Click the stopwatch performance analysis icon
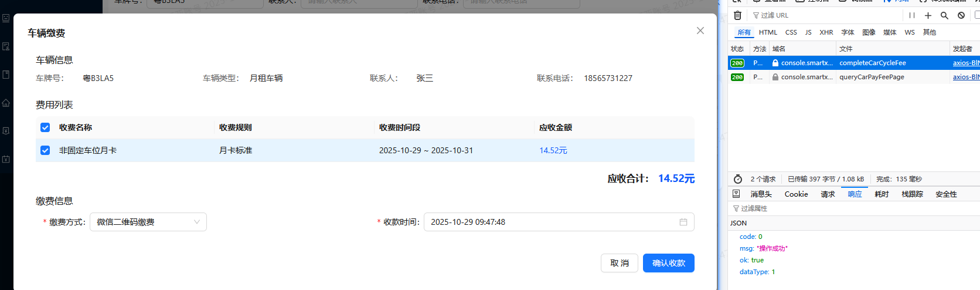This screenshot has height=290, width=980. point(738,179)
